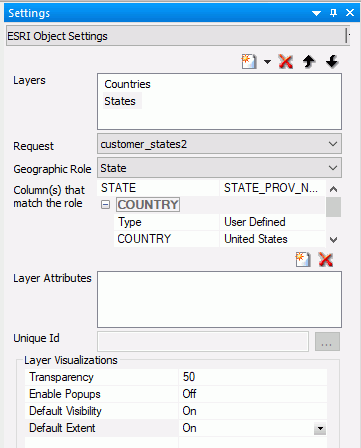Collapse the COUNTRY tree node
Screen dimensions: 361x448
105,205
